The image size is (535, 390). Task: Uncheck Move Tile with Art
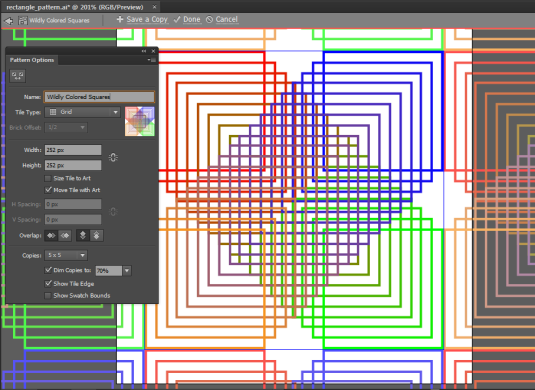[x=48, y=190]
